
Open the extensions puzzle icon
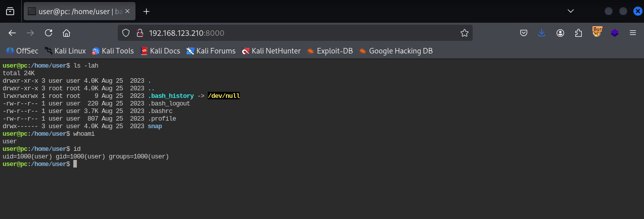(x=578, y=33)
